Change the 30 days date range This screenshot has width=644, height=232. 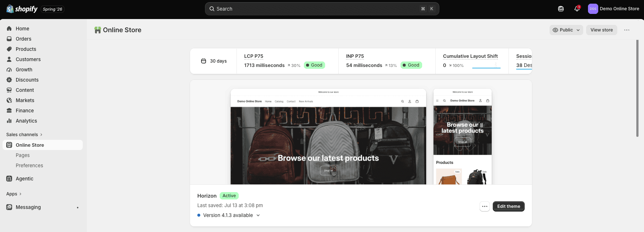(x=214, y=61)
